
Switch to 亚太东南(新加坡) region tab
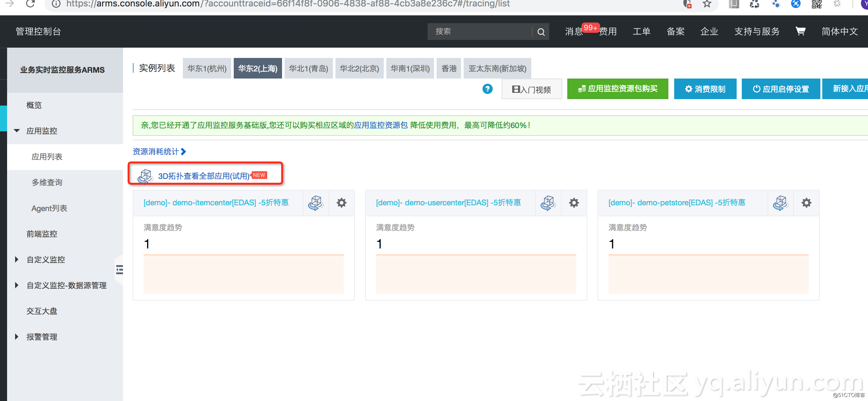[497, 68]
